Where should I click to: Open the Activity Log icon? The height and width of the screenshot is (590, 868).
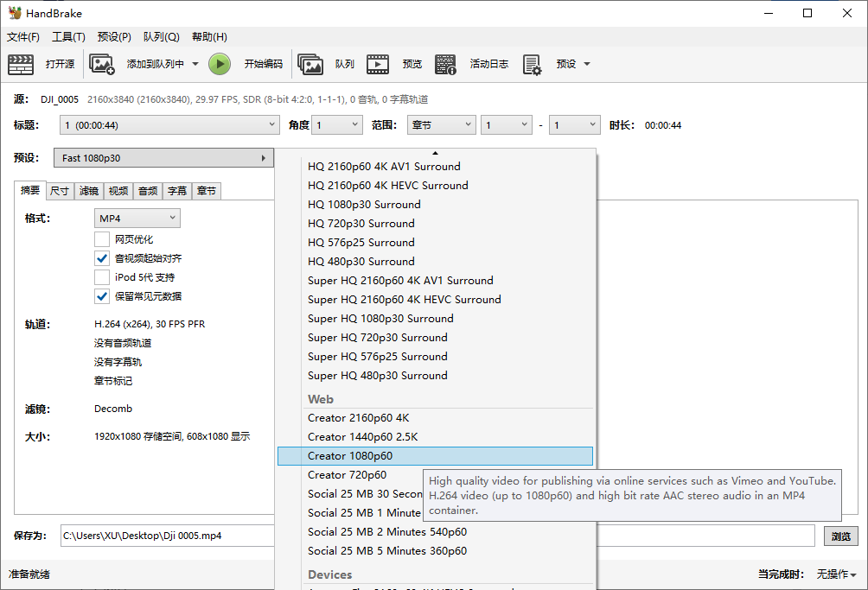tap(445, 64)
